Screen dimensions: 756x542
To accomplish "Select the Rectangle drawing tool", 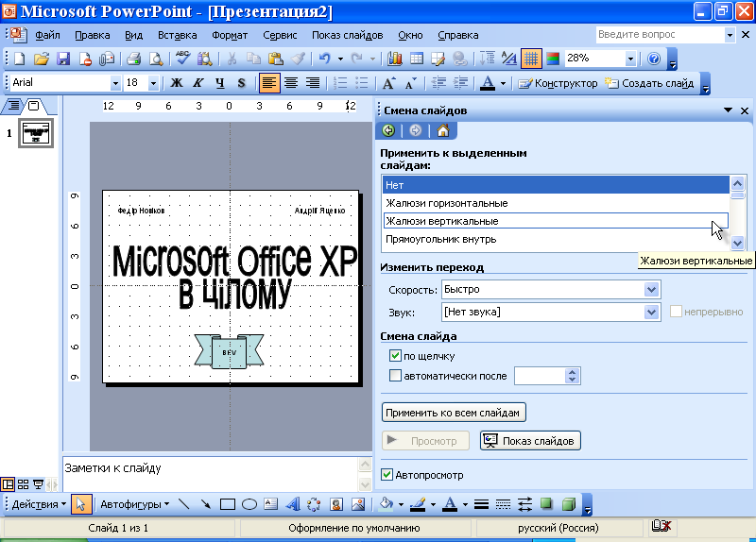I will [x=227, y=504].
